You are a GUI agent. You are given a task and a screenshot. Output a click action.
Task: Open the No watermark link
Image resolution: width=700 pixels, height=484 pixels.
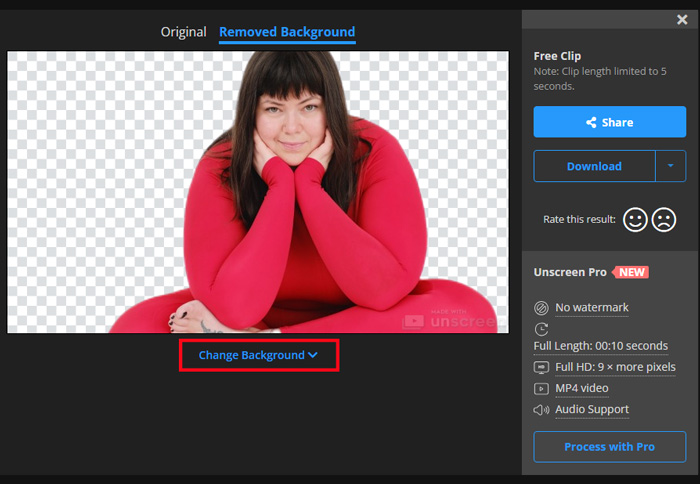[x=592, y=307]
